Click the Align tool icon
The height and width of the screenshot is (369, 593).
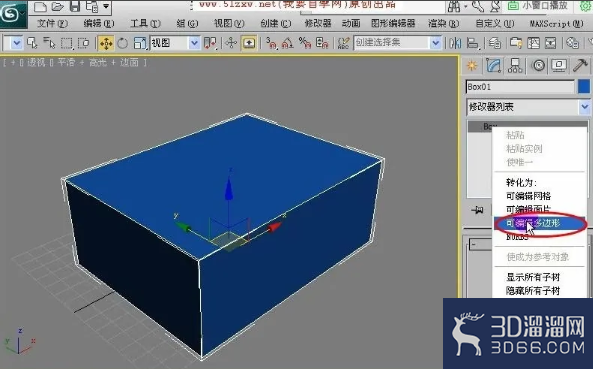coord(472,43)
